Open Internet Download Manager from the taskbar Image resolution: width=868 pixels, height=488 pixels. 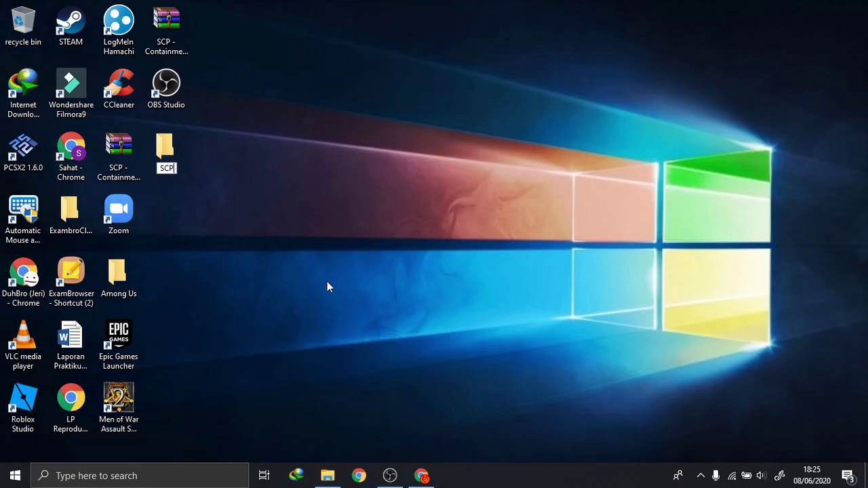(x=296, y=475)
